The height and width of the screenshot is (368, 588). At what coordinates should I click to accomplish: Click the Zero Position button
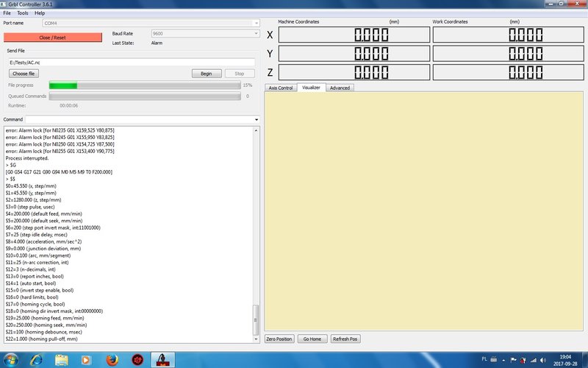click(x=279, y=339)
